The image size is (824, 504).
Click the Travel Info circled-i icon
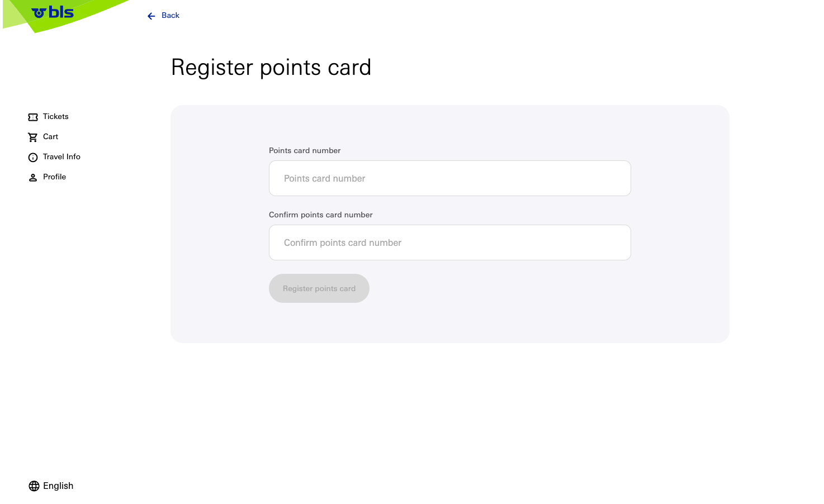[33, 157]
